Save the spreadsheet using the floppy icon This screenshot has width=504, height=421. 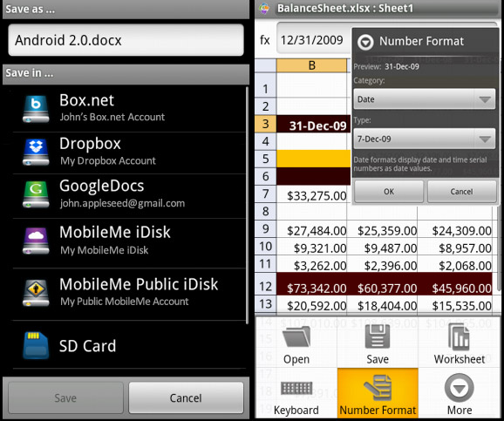point(378,336)
